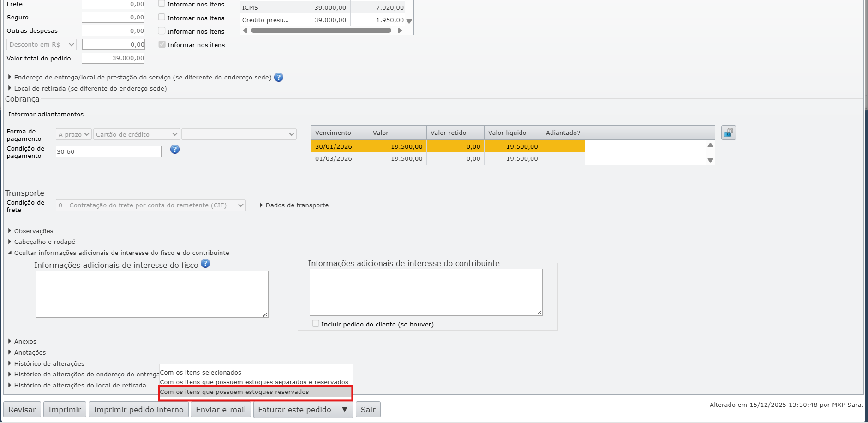Click 'Informações adicionais de interesse do fisco' textarea

[152, 294]
